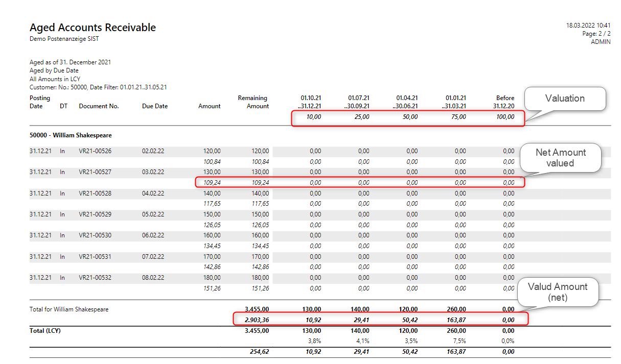The height and width of the screenshot is (364, 621).
Task: Click the Page: 2 / 2 indicator
Action: 596,34
